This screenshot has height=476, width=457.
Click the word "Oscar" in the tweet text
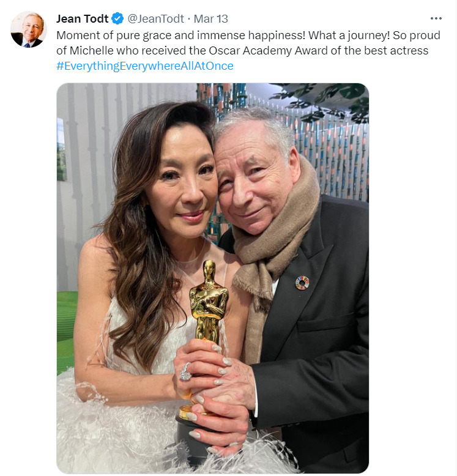[x=225, y=51]
